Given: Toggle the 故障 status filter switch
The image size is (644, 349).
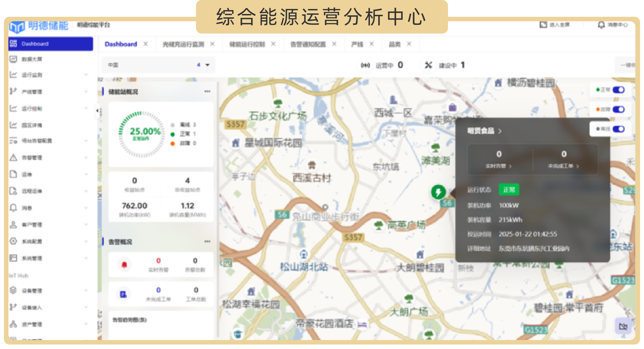Looking at the screenshot, I should 619,109.
